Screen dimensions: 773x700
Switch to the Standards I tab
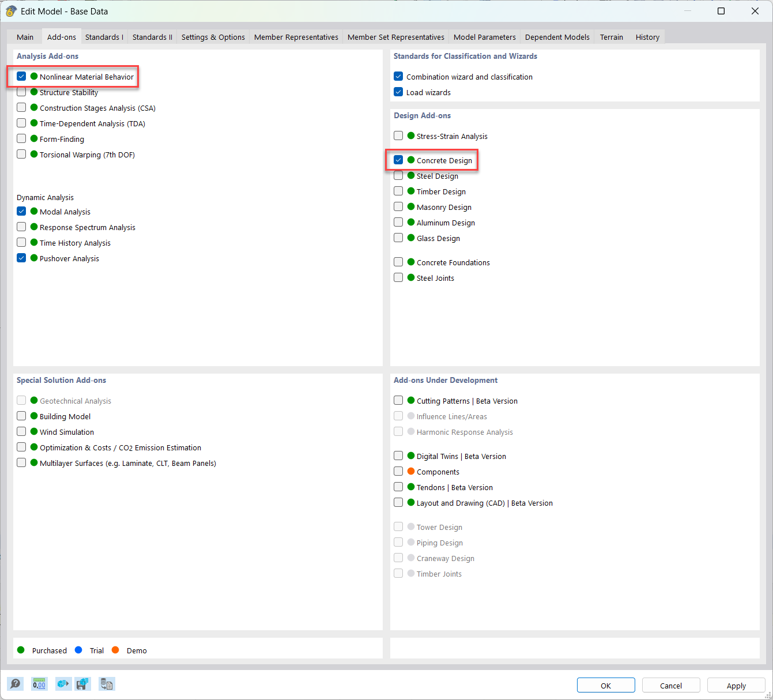[104, 37]
